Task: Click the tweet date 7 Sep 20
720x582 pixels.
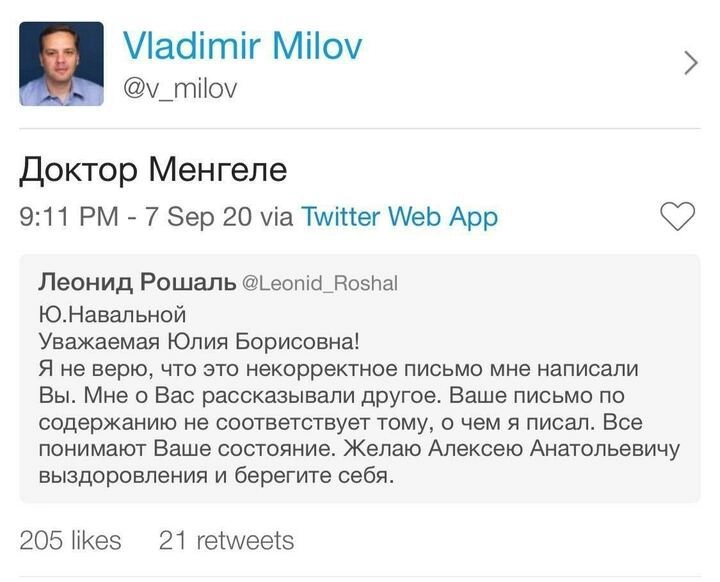Action: tap(199, 216)
